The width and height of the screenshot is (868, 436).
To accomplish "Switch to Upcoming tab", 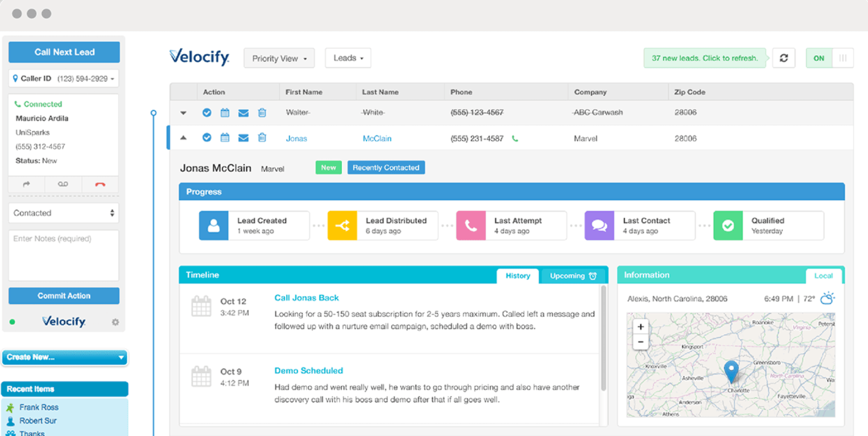I will 573,276.
